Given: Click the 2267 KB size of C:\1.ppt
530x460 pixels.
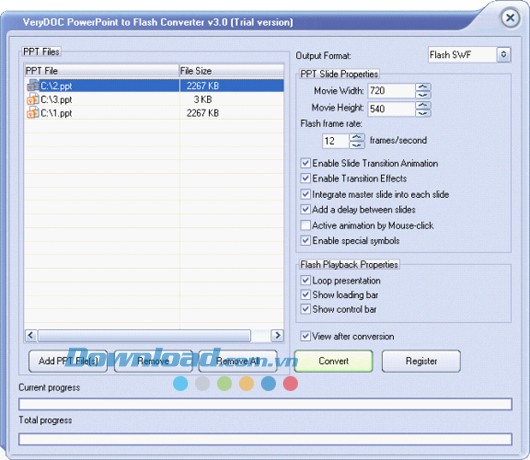Looking at the screenshot, I should pyautogui.click(x=203, y=113).
